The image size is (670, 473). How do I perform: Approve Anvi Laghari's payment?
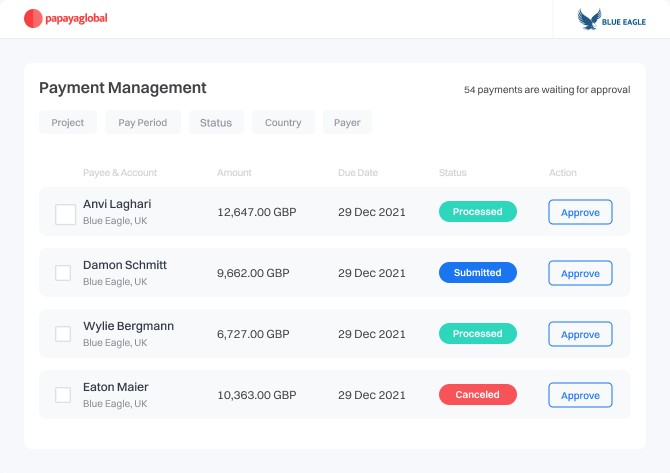click(580, 212)
